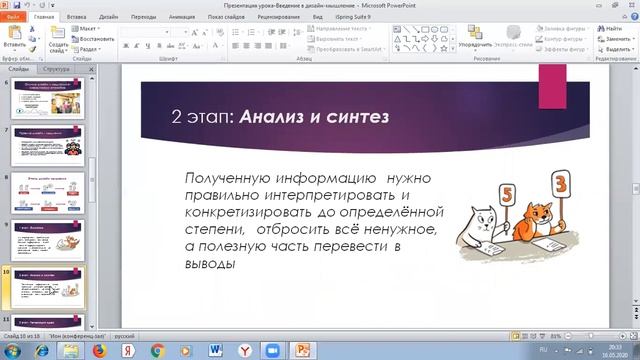Decrease list indent level
This screenshot has height=360, width=640.
[x=271, y=32]
